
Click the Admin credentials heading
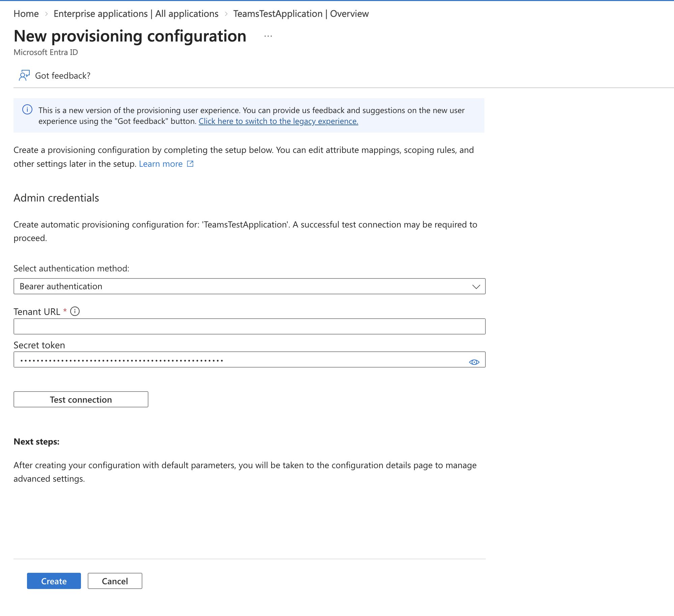56,198
